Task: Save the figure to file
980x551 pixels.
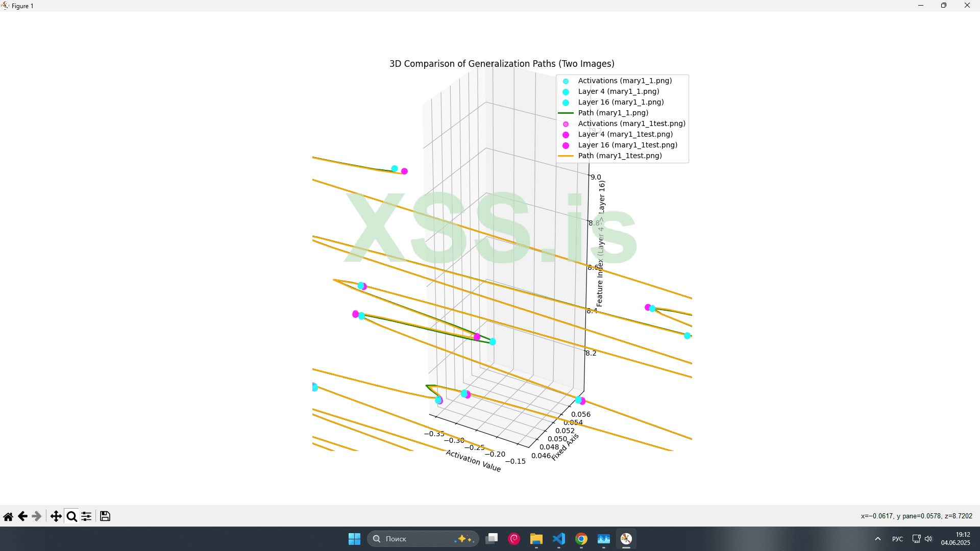Action: click(105, 516)
